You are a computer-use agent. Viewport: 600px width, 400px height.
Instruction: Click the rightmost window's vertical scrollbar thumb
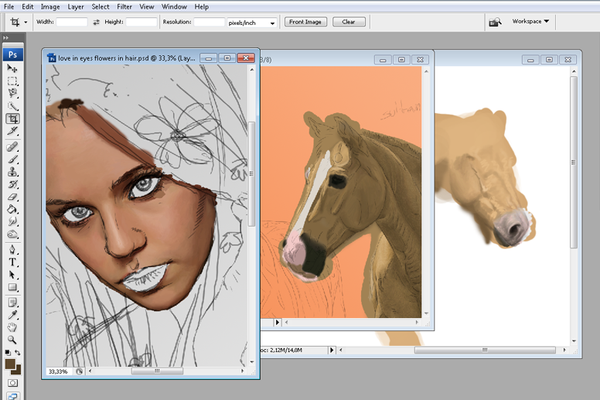point(574,162)
